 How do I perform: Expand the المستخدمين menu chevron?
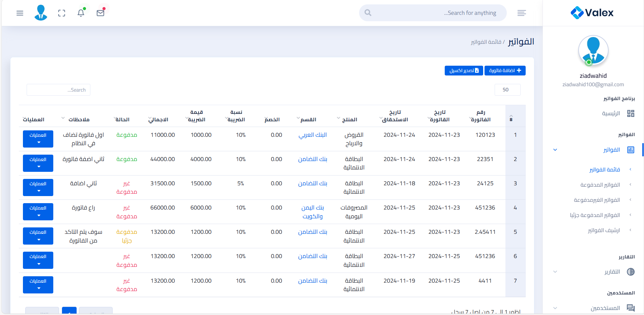[x=555, y=308]
